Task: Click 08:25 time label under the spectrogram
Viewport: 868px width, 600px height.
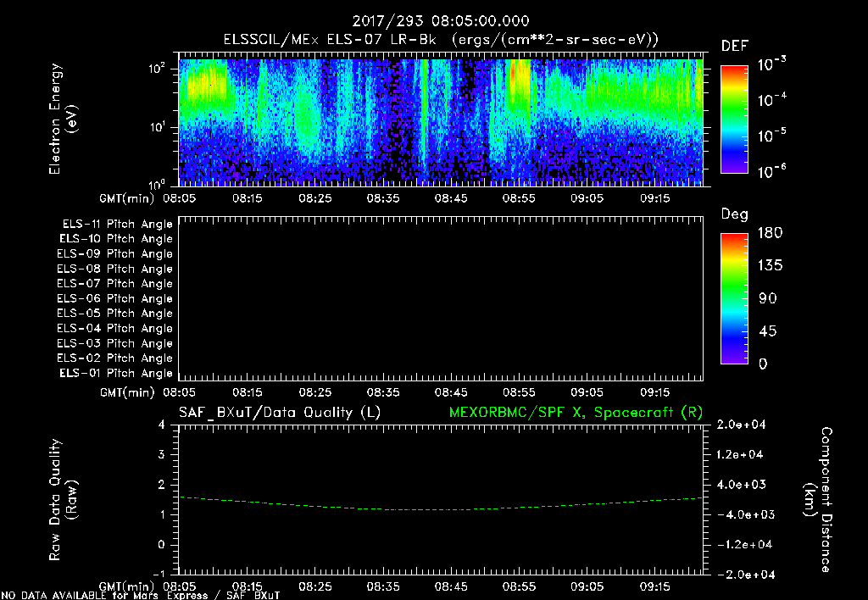Action: click(x=315, y=198)
